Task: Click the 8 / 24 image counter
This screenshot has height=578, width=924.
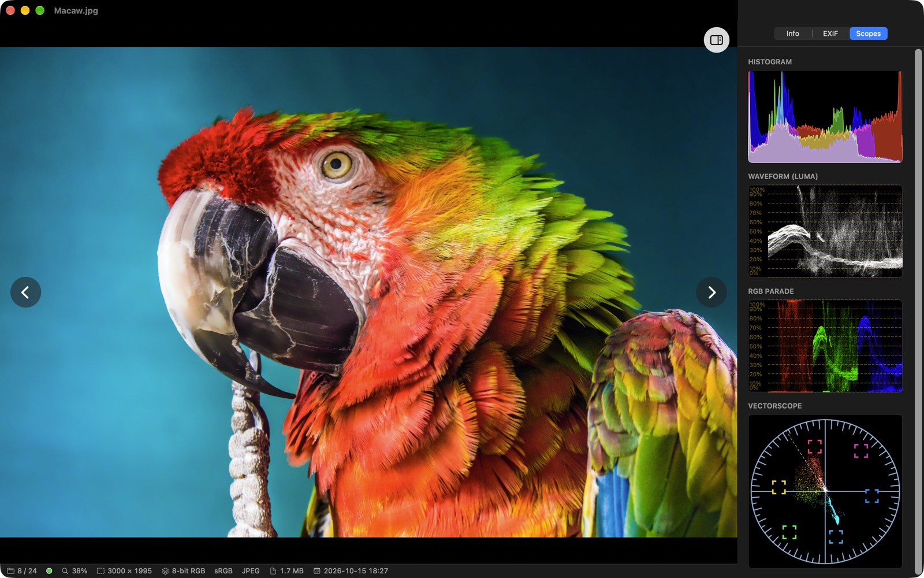Action: point(27,570)
